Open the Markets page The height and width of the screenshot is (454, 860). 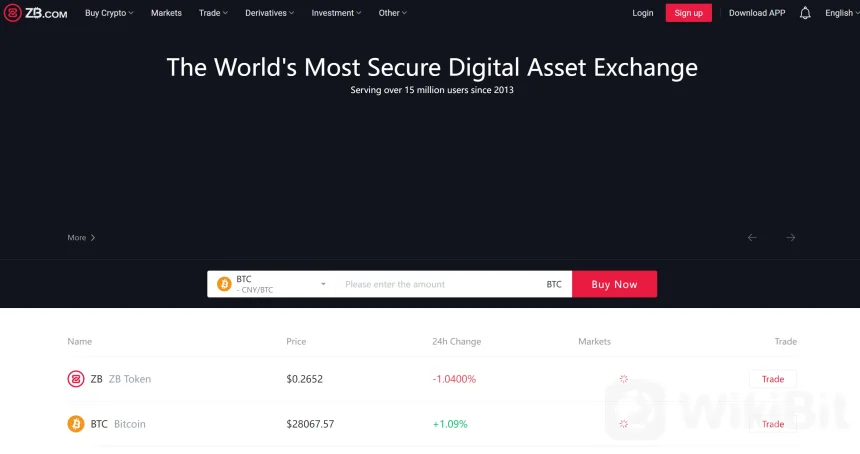point(166,13)
